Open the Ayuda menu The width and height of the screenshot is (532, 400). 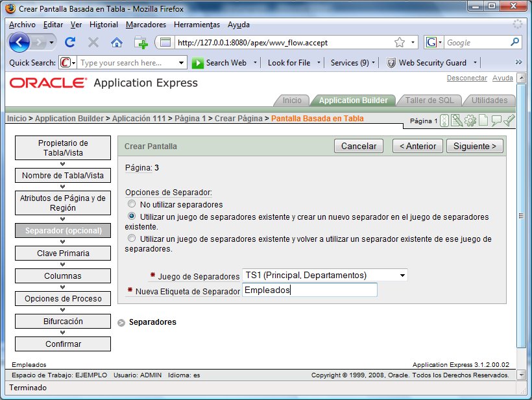(239, 25)
